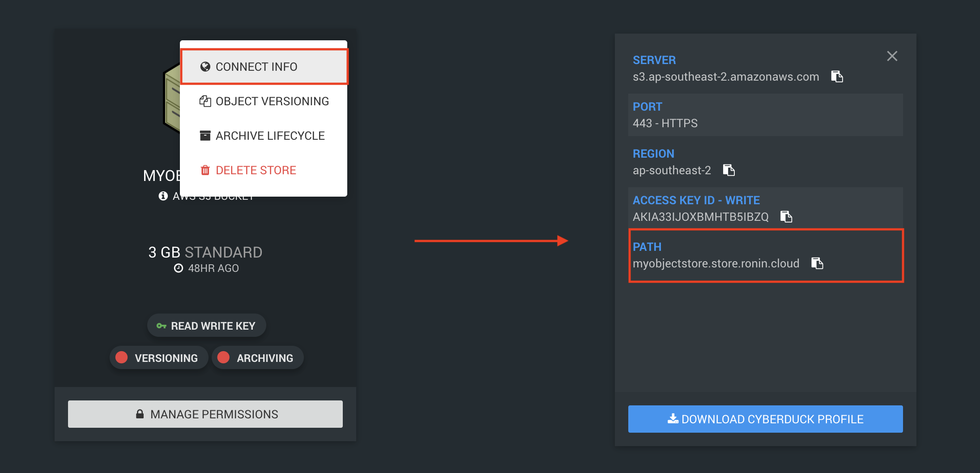Click the trash icon beside DELETE STORE
The image size is (980, 473).
[x=205, y=170]
